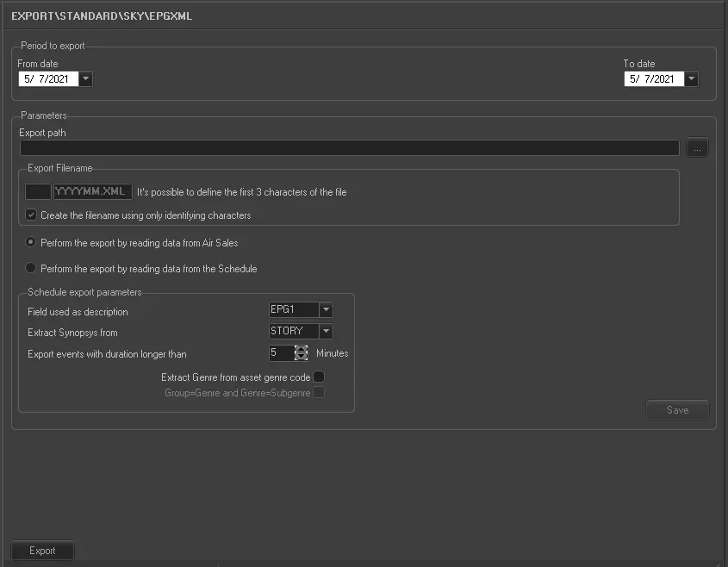728x567 pixels.
Task: Click the duration minutes value field
Action: coord(280,353)
